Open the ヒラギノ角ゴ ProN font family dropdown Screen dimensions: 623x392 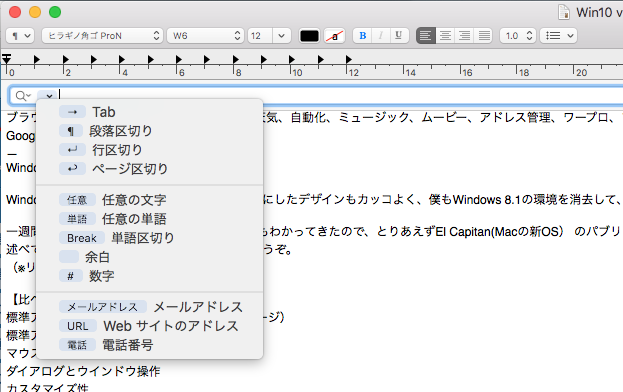coord(102,36)
